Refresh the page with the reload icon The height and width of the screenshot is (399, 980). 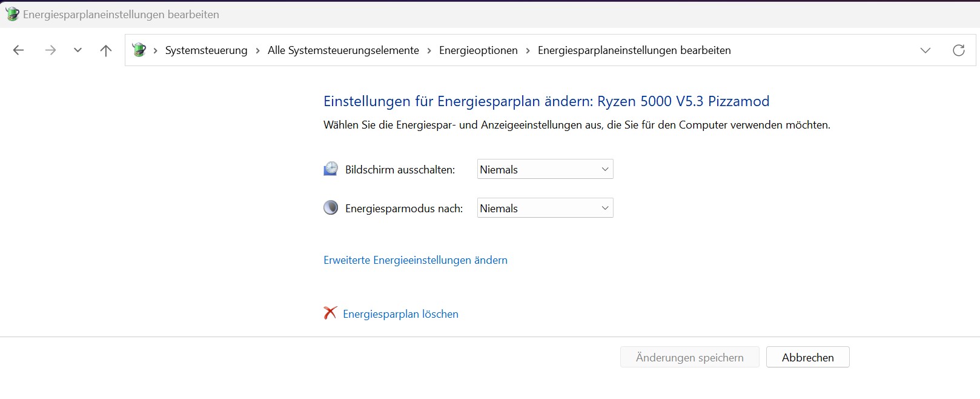tap(959, 50)
